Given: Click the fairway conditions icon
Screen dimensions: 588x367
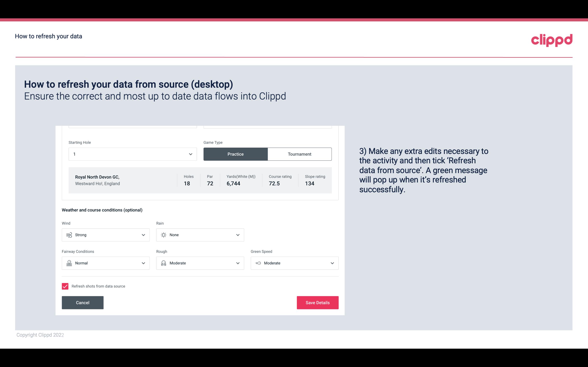Looking at the screenshot, I should (69, 263).
